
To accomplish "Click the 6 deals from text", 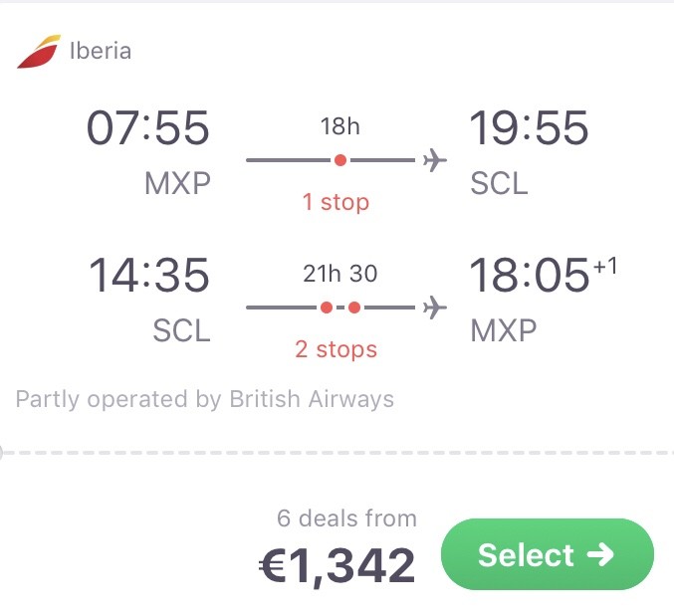I will point(346,518).
